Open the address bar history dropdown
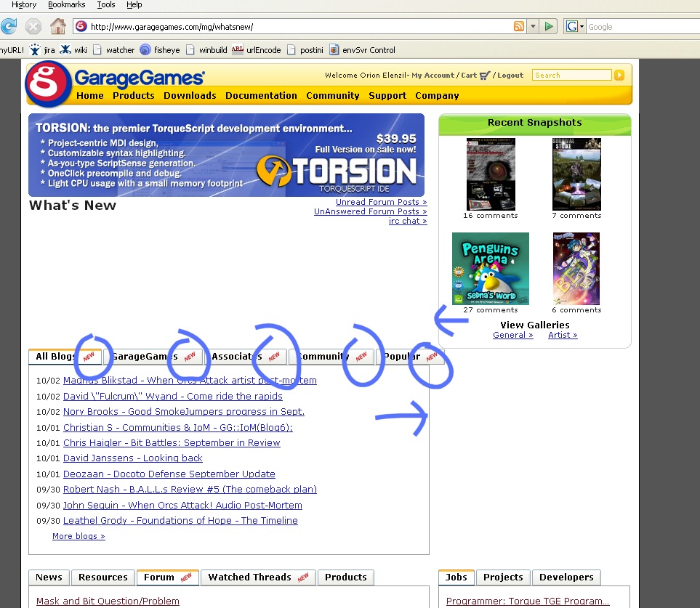700x608 pixels. tap(533, 27)
